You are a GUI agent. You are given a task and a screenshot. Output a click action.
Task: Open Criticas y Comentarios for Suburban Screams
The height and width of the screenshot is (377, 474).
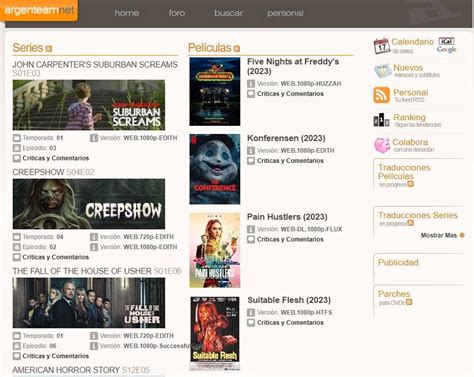(56, 158)
